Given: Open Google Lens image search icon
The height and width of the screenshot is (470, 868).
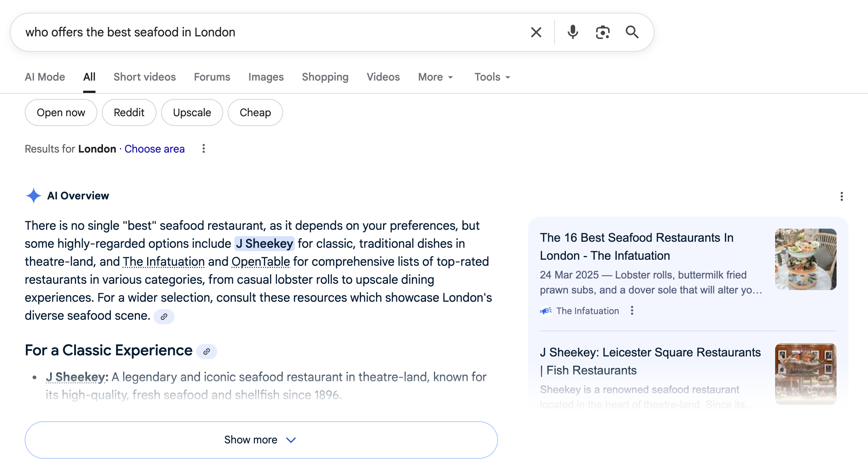Looking at the screenshot, I should tap(603, 32).
